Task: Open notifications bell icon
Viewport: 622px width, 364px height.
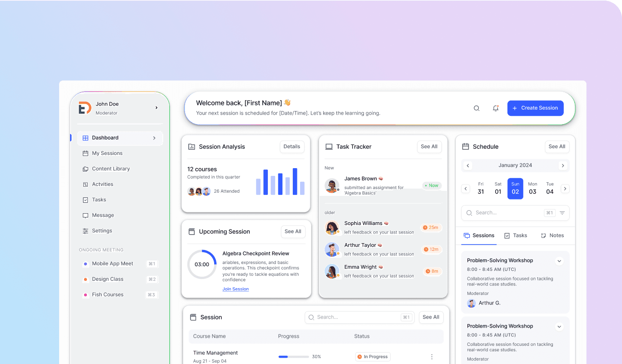Action: [x=496, y=108]
